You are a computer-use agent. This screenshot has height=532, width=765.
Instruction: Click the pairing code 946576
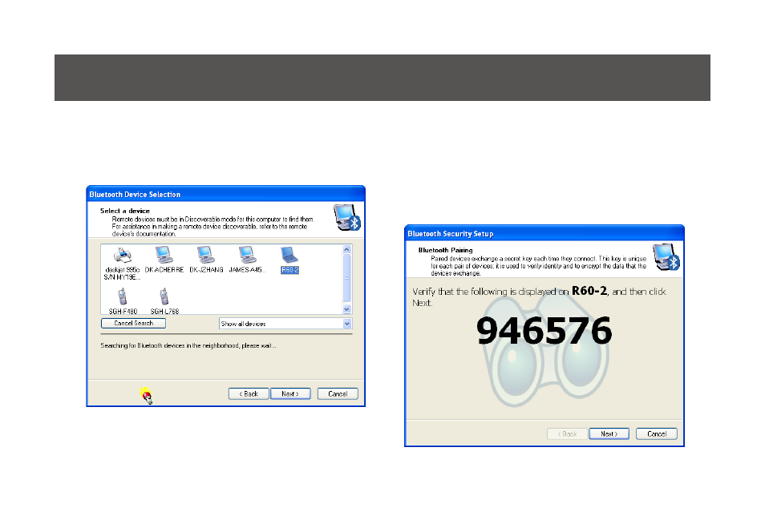click(544, 331)
